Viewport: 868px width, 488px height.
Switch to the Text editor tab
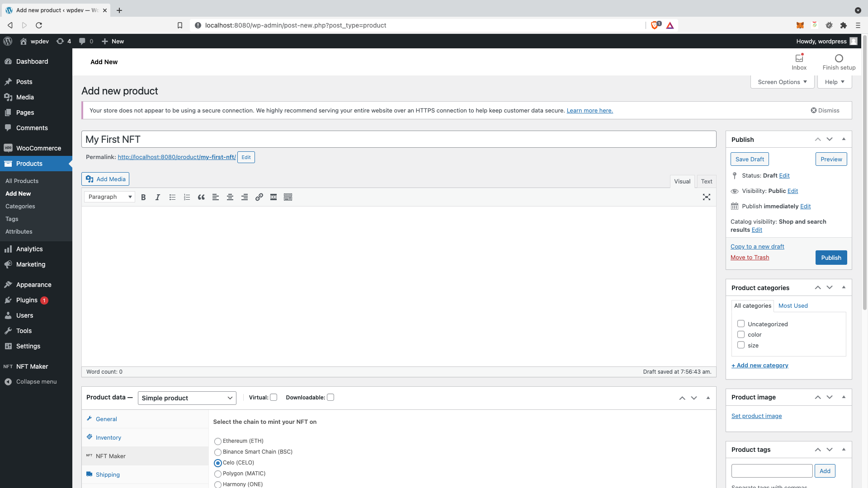click(x=707, y=181)
